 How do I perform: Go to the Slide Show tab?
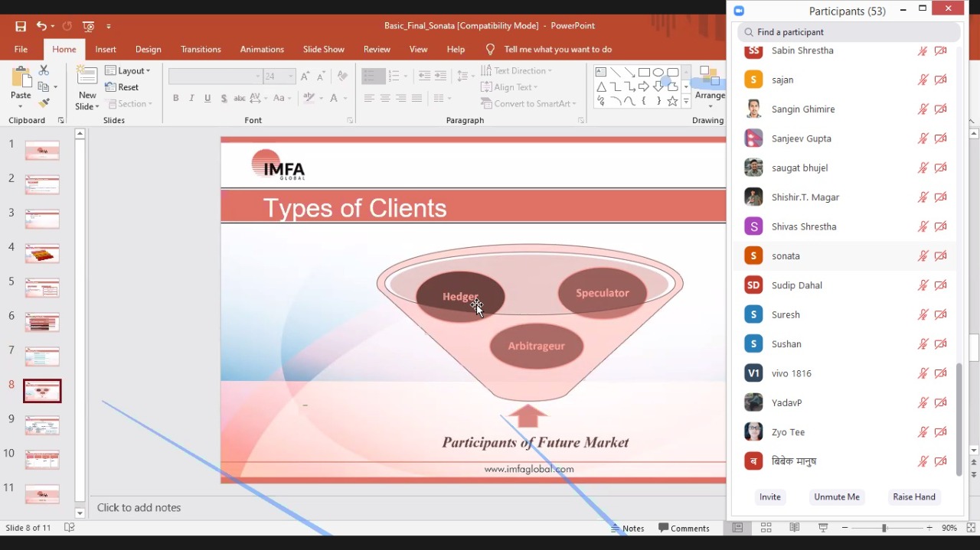323,49
